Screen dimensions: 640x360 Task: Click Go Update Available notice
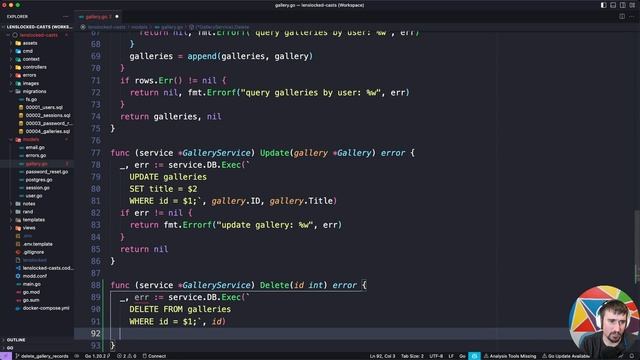pos(565,356)
